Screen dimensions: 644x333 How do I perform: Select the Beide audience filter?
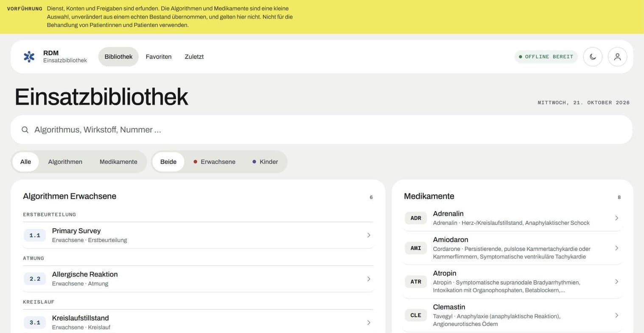pos(168,162)
